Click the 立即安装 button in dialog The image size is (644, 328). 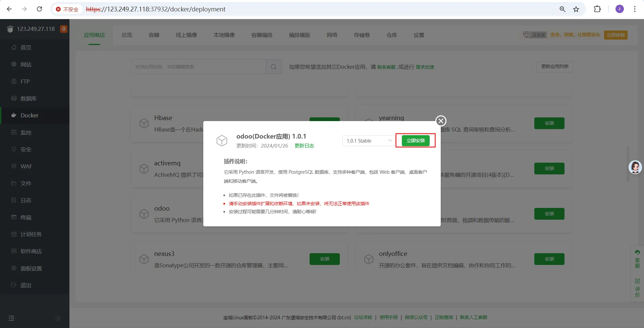416,141
